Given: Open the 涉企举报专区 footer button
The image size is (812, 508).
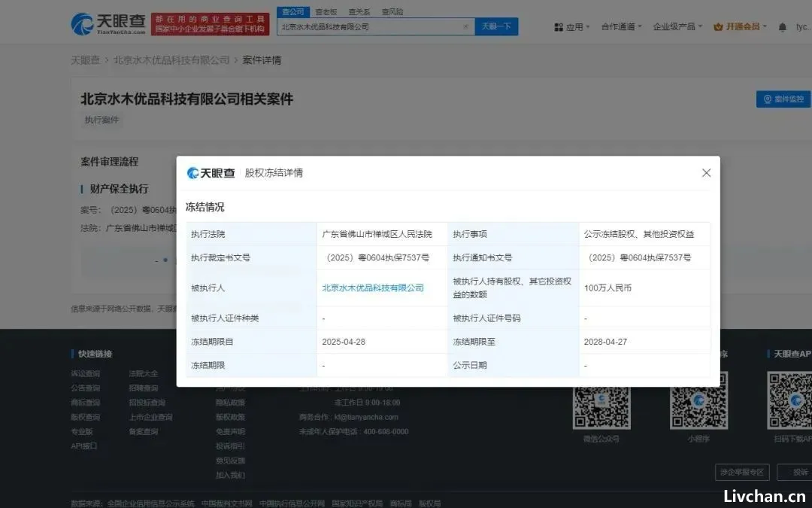Looking at the screenshot, I should click(741, 472).
